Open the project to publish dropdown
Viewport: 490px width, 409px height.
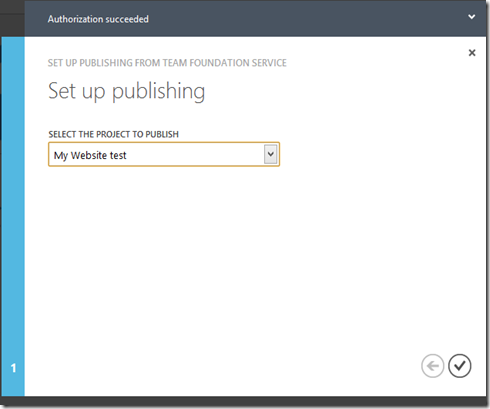point(271,154)
